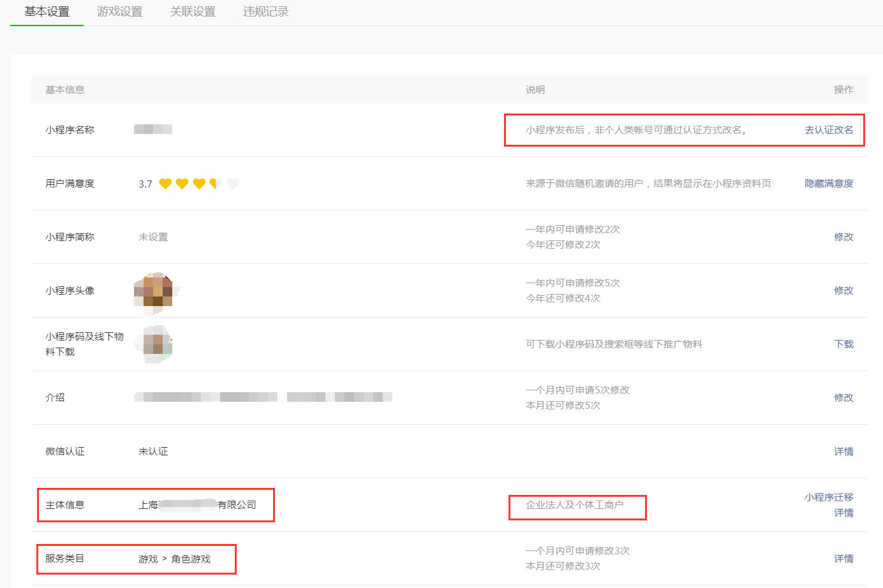Click the 本月还可修改3次 text
Image resolution: width=883 pixels, height=588 pixels.
pos(563,566)
